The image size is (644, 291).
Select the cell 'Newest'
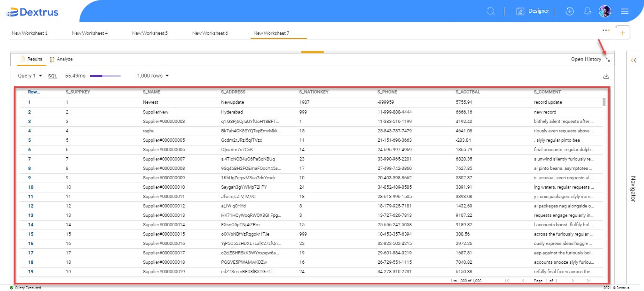point(150,102)
